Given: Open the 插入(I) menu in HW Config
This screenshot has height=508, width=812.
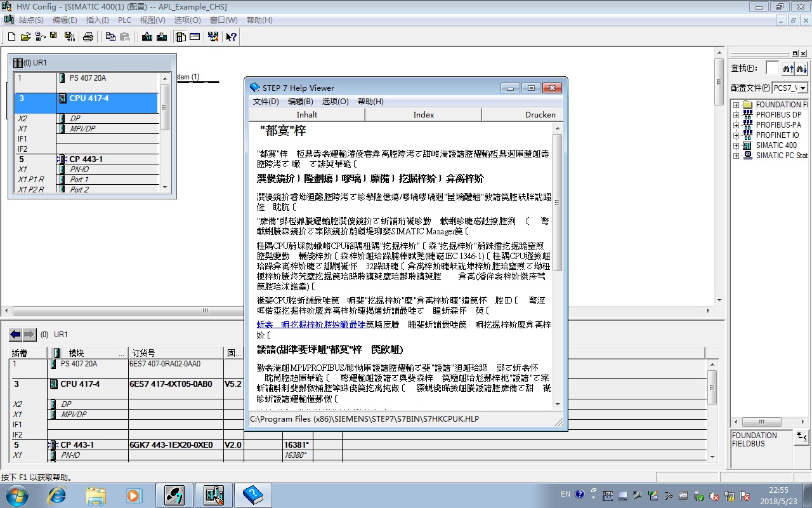Looking at the screenshot, I should click(98, 20).
